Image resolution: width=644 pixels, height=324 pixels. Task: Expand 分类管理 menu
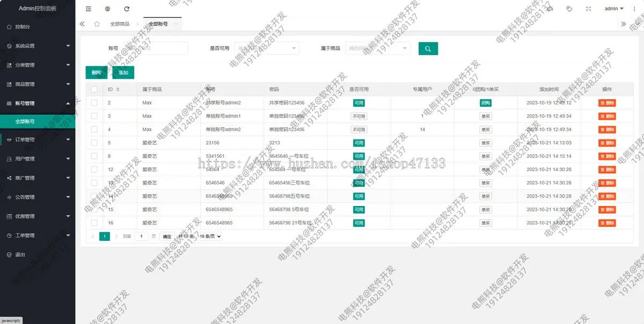coord(38,65)
